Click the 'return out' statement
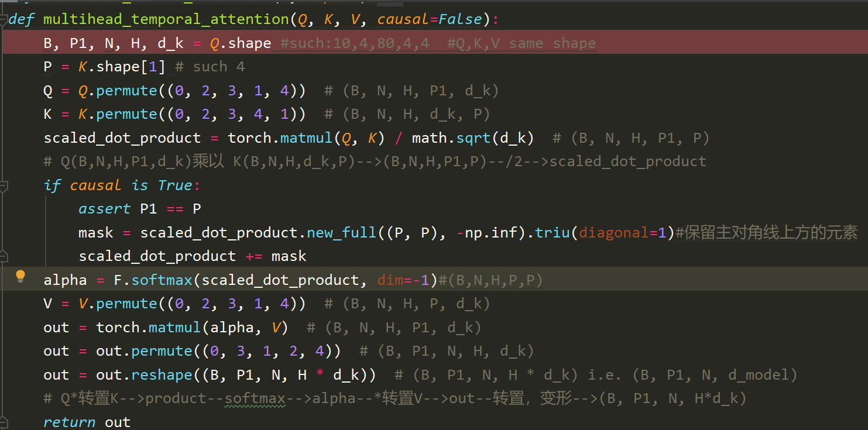The height and width of the screenshot is (430, 868). 87,422
